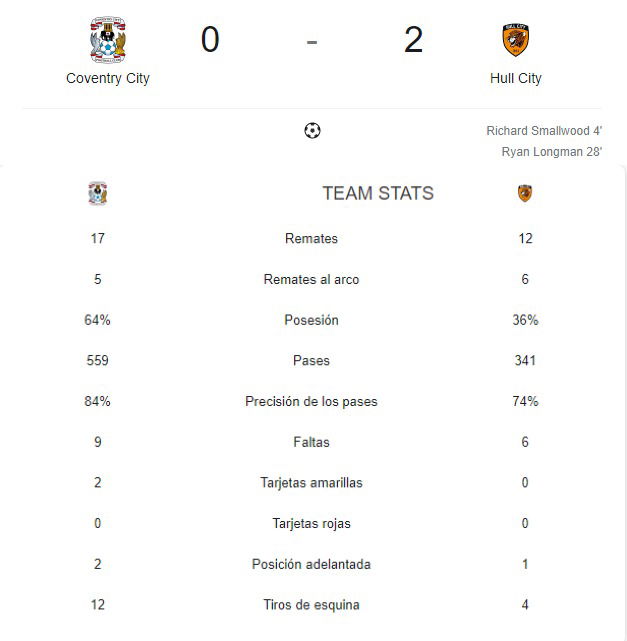Screen dimensions: 627x641
Task: Click the Faltas stat label
Action: point(311,442)
